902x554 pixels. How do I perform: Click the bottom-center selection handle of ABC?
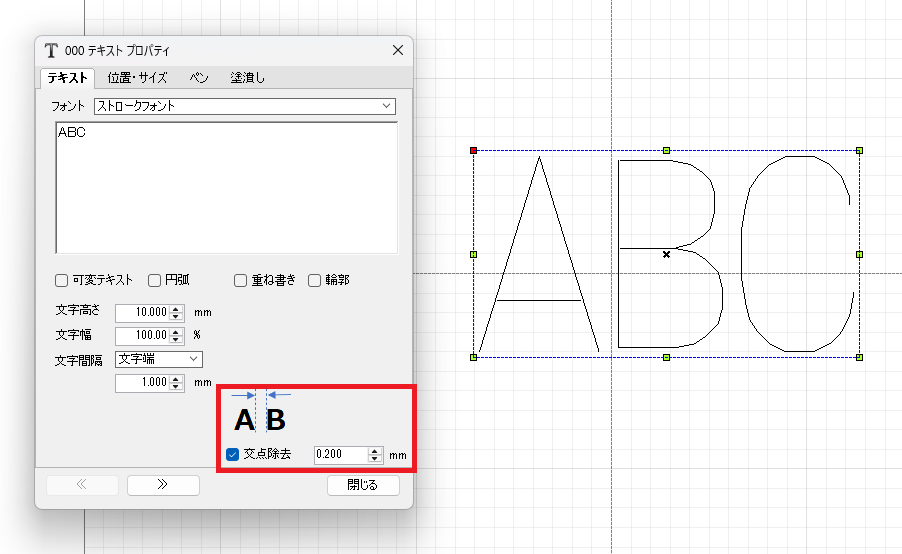click(x=666, y=358)
